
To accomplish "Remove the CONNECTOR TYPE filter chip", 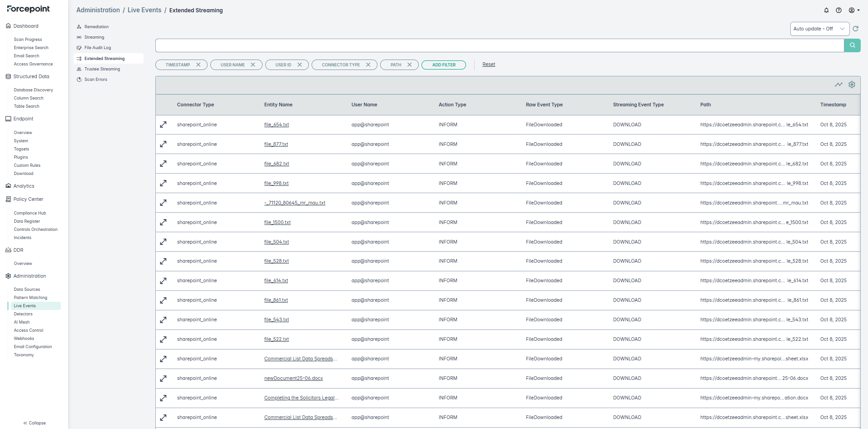I will (368, 65).
